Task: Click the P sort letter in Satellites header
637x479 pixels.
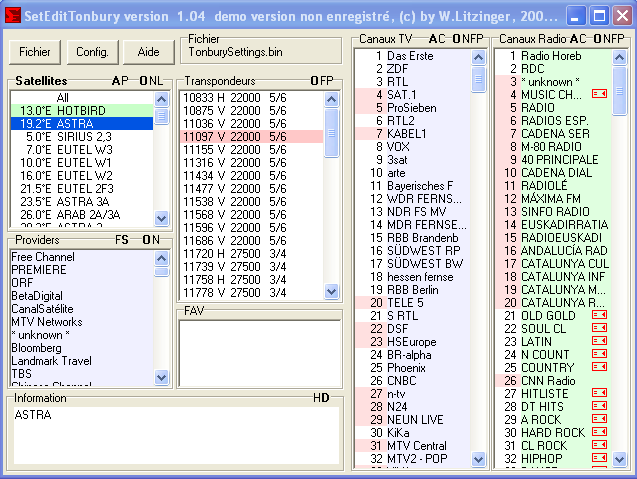Action: tap(125, 81)
